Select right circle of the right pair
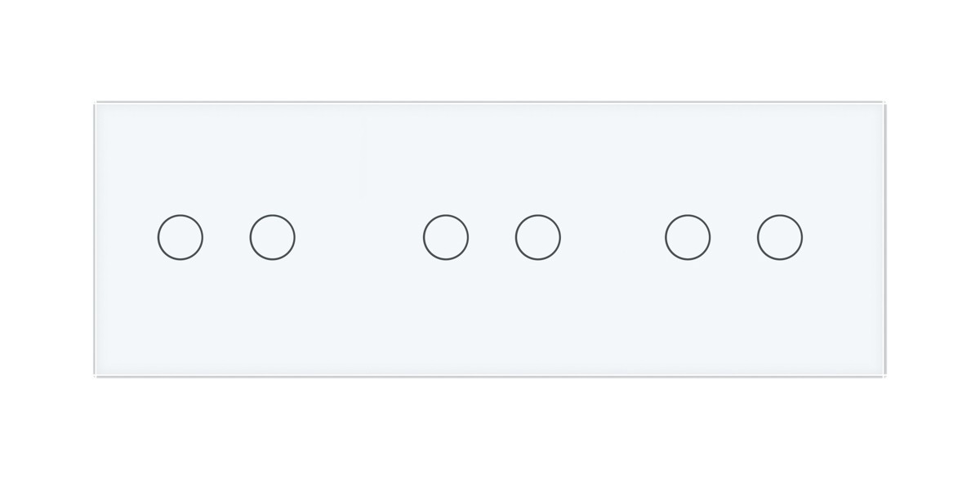Screen dimensions: 980x479 (x=780, y=238)
